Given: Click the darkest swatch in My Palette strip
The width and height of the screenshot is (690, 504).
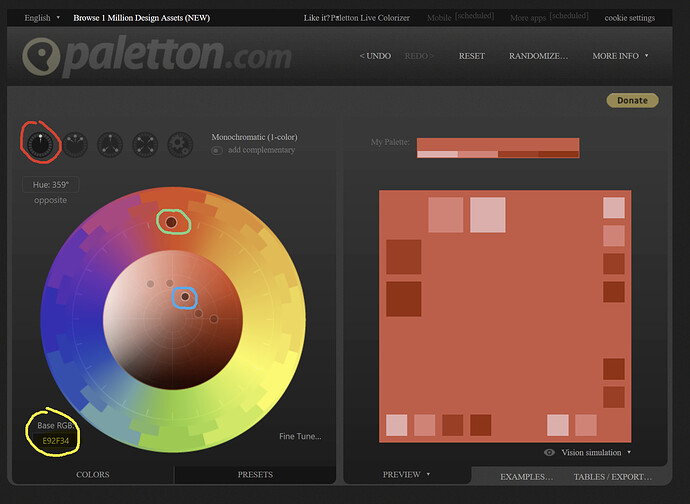Looking at the screenshot, I should coord(559,154).
